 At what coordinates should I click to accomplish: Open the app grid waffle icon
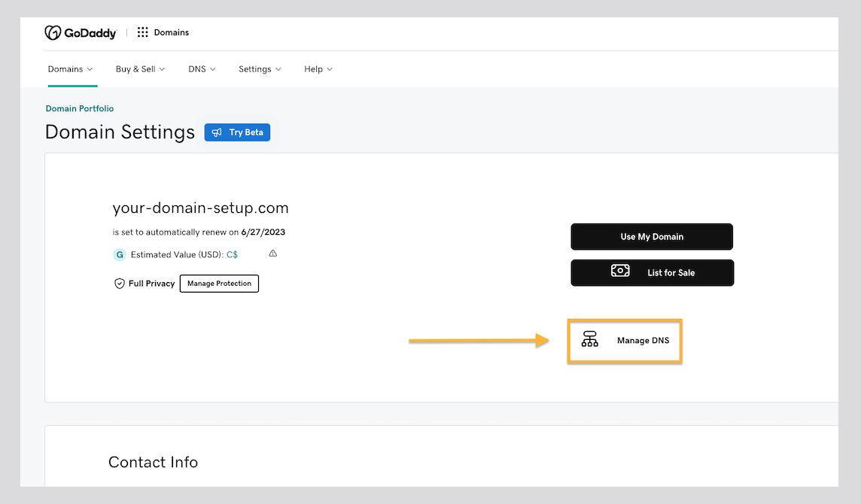point(142,32)
